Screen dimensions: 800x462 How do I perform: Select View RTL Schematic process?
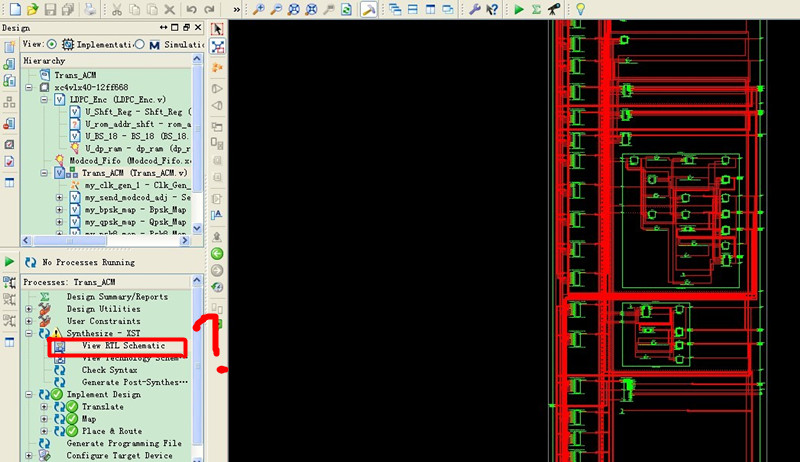click(x=123, y=346)
